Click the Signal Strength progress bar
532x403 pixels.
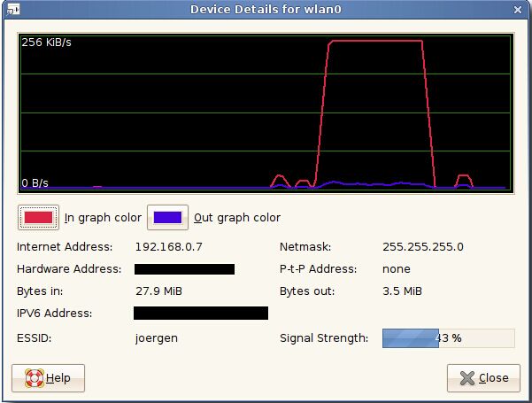click(449, 338)
